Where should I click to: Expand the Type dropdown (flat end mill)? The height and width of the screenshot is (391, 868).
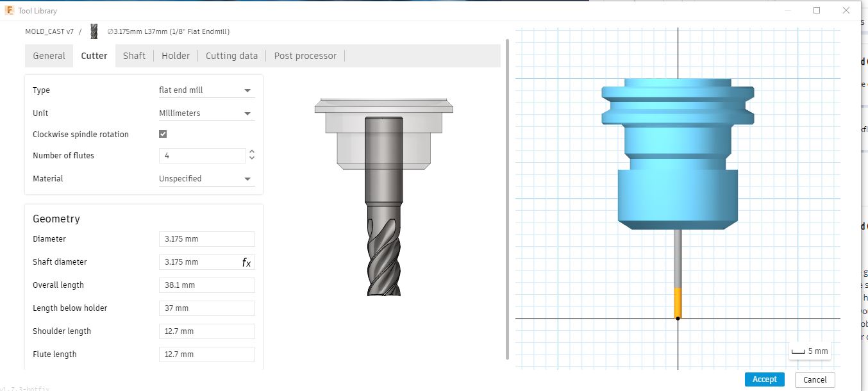(x=206, y=90)
